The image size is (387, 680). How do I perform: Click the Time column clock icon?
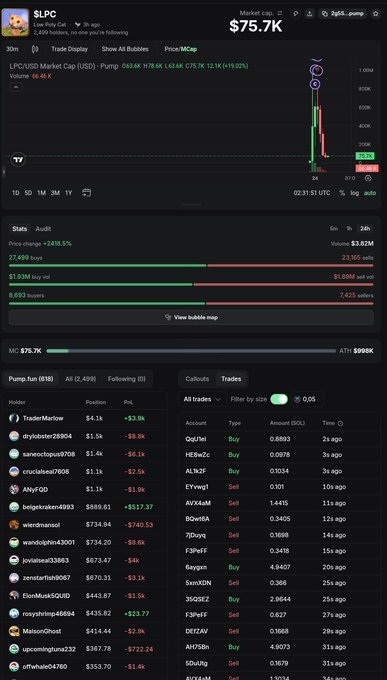tap(340, 423)
